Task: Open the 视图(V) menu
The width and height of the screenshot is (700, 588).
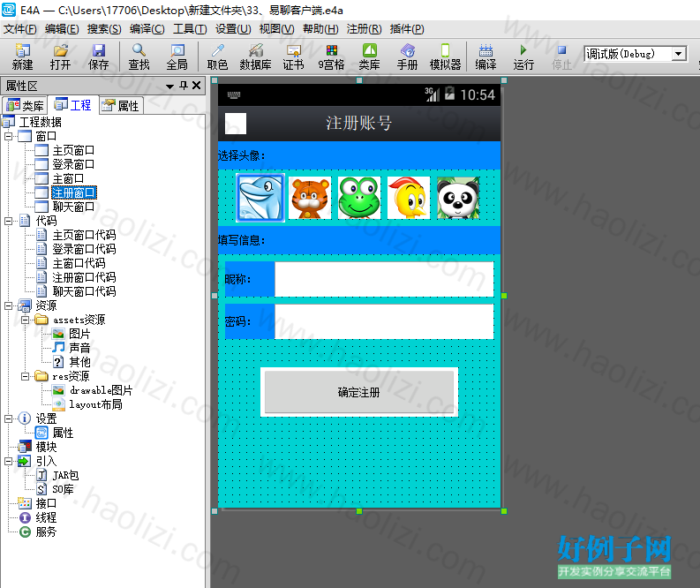Action: [x=277, y=29]
